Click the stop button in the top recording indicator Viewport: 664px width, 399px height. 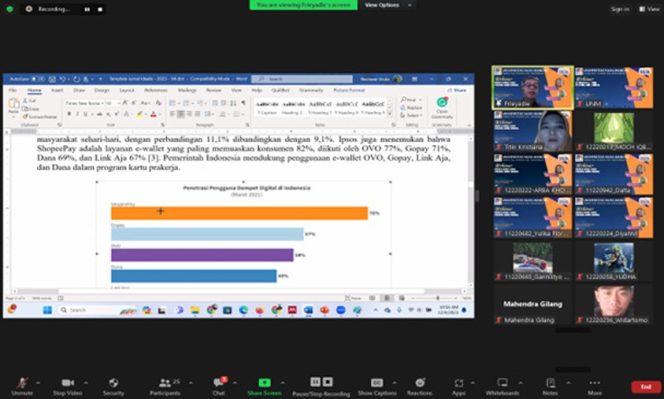pyautogui.click(x=100, y=9)
